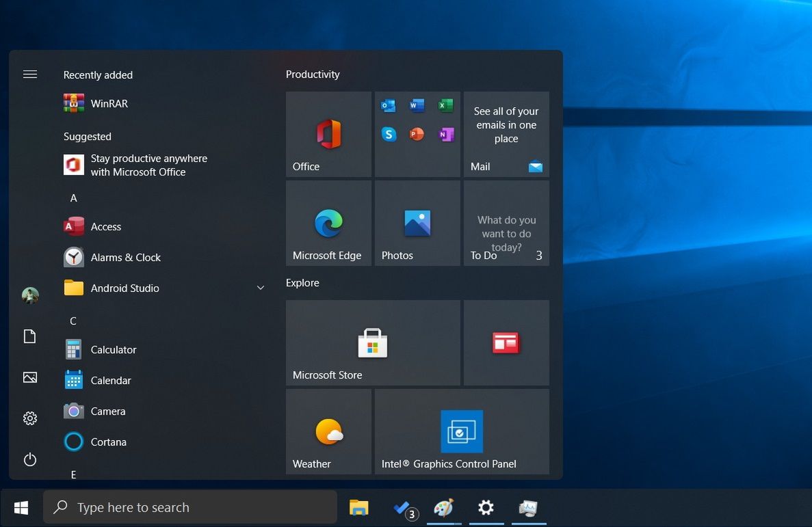This screenshot has height=527, width=812.
Task: Open Paint from the taskbar
Action: (x=444, y=507)
